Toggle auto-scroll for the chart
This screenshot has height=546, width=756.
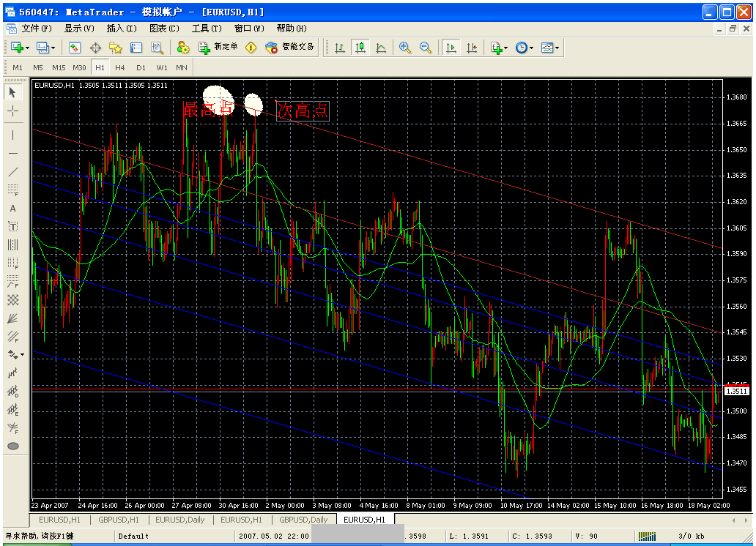451,47
